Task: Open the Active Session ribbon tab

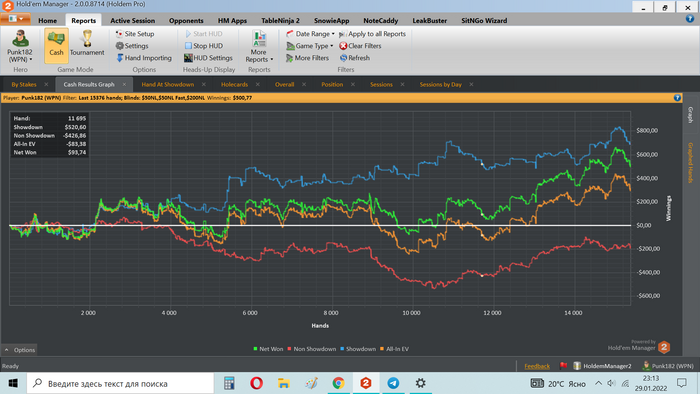Action: [133, 21]
